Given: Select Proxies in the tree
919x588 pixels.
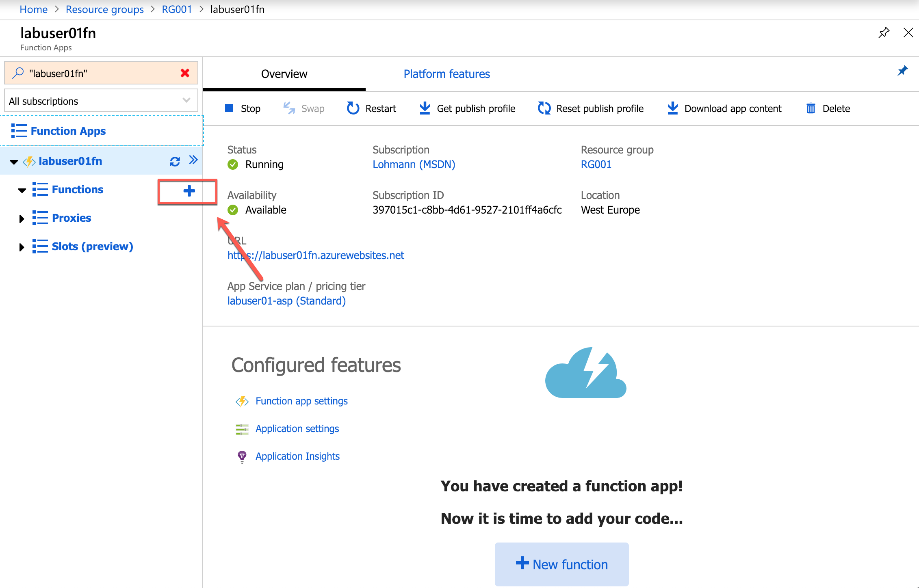Looking at the screenshot, I should pos(72,218).
